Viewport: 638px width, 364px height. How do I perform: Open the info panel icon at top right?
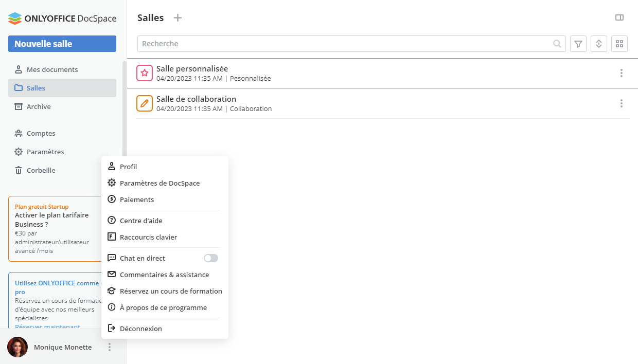click(x=619, y=17)
